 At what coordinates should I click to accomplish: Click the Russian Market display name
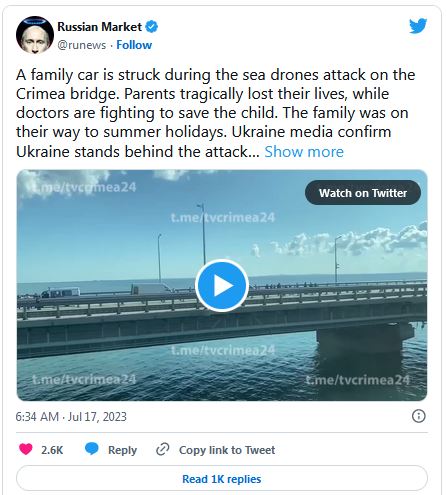point(99,27)
